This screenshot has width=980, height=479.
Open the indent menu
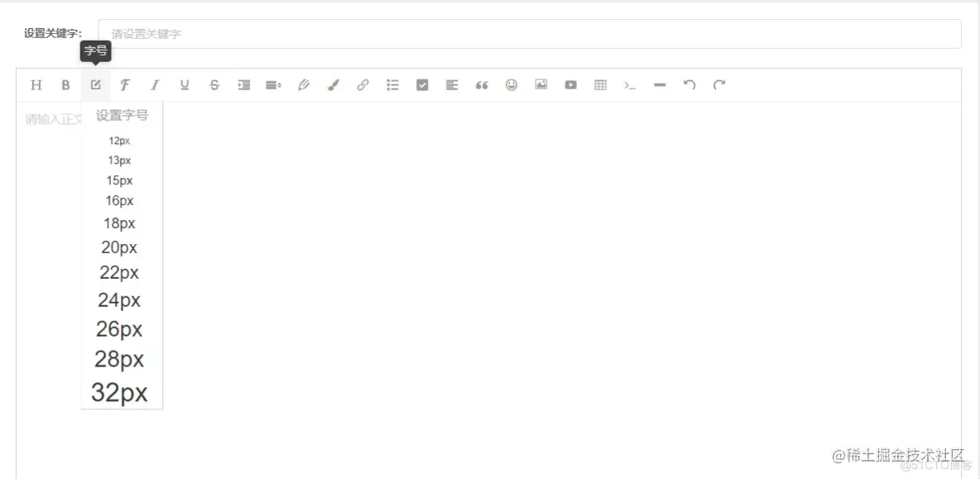click(x=243, y=85)
